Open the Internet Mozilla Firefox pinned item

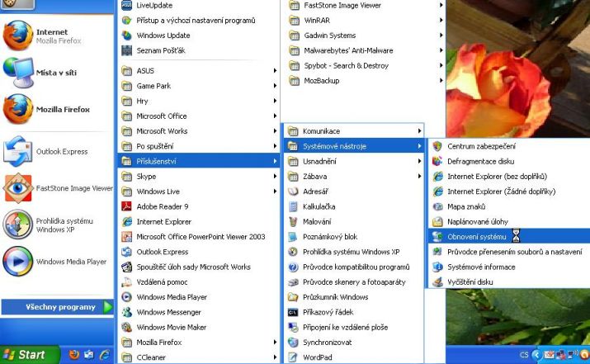tap(56, 35)
